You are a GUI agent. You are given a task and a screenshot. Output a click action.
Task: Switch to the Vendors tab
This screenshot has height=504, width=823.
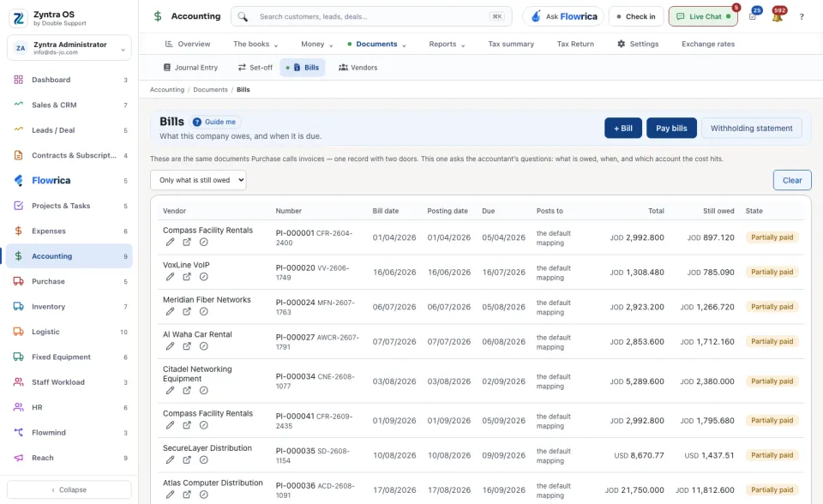[x=358, y=68]
